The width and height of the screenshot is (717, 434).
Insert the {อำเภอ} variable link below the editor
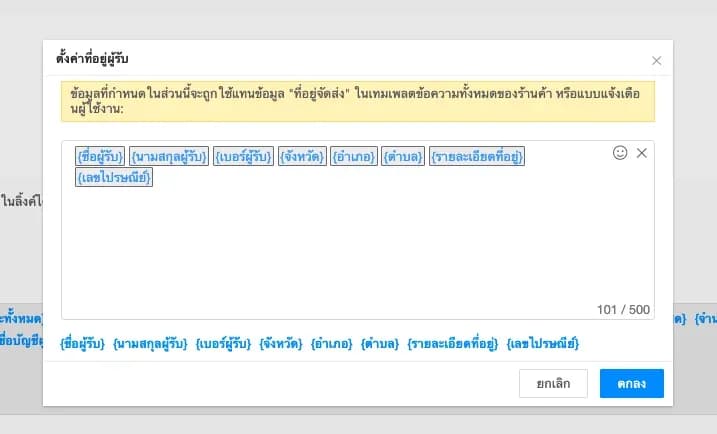click(x=332, y=343)
